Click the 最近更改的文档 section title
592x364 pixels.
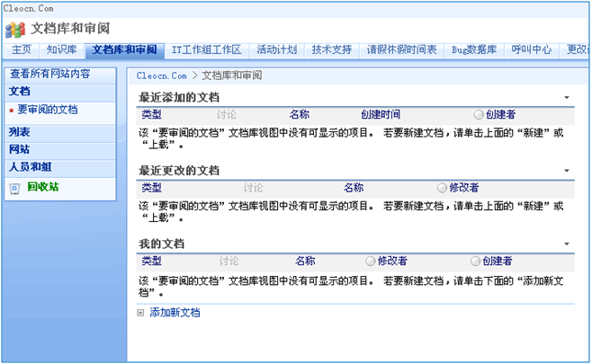point(179,171)
